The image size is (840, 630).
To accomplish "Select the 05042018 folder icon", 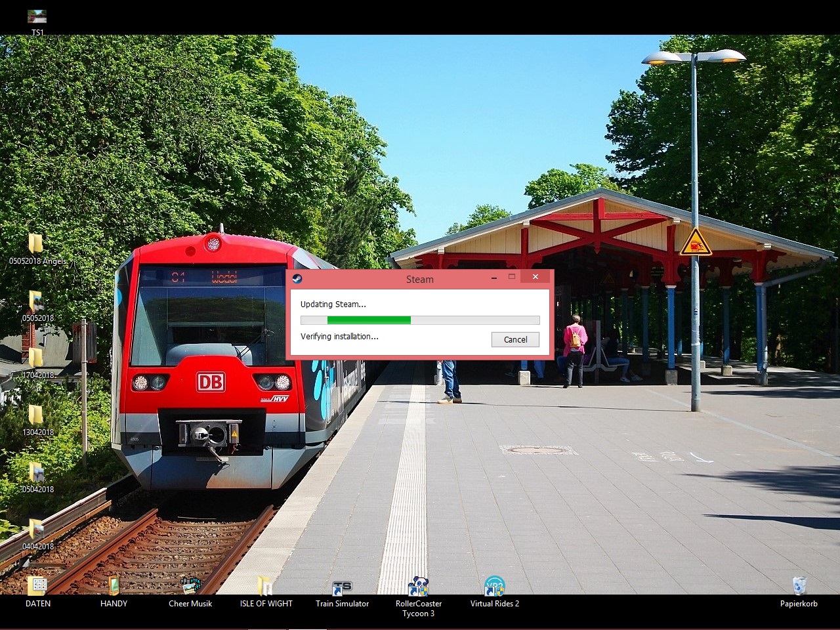I will 35,472.
